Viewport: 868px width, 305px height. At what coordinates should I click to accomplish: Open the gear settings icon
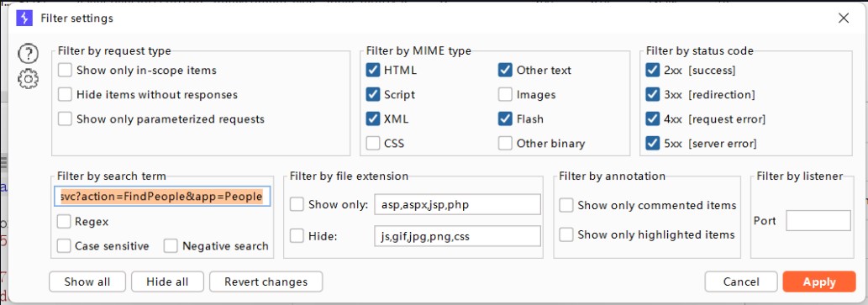tap(29, 80)
